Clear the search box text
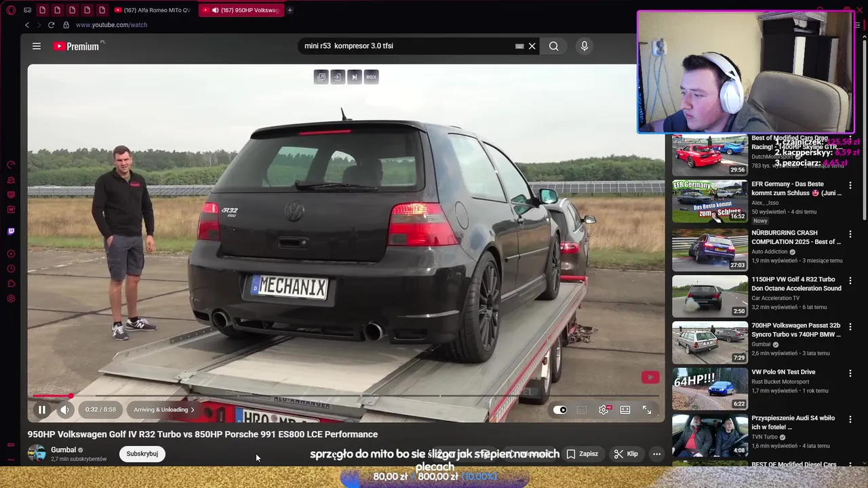This screenshot has height=488, width=868. [x=532, y=46]
